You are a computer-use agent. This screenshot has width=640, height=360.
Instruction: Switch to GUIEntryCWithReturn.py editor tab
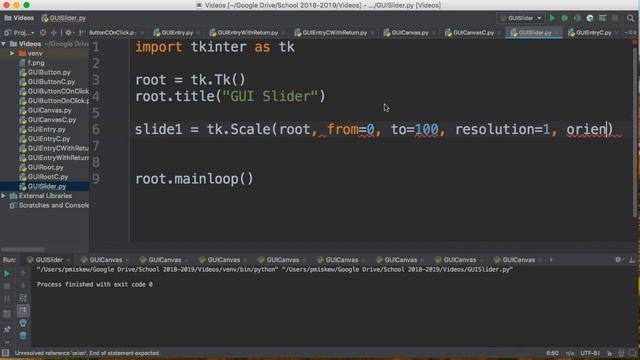[335, 33]
